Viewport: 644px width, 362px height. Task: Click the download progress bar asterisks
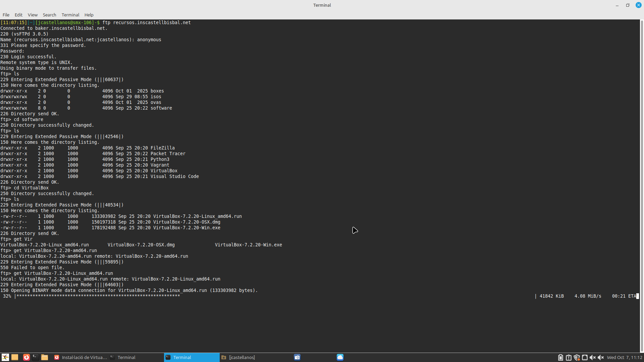pyautogui.click(x=98, y=296)
